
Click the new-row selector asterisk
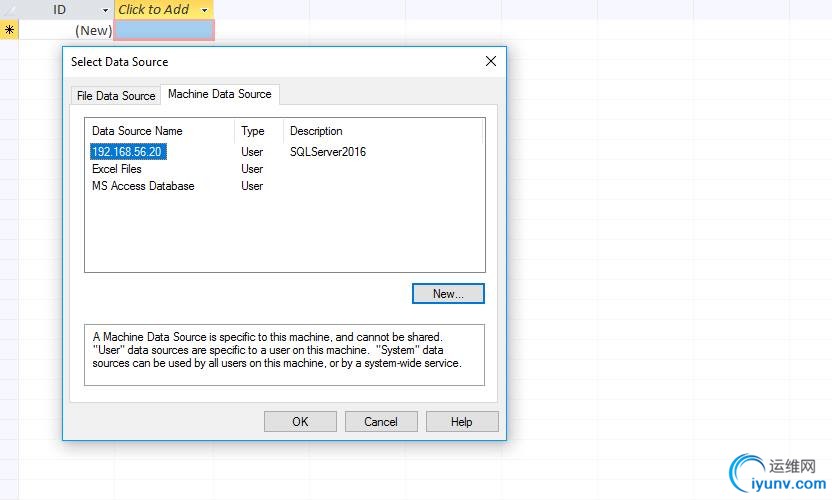pyautogui.click(x=9, y=30)
